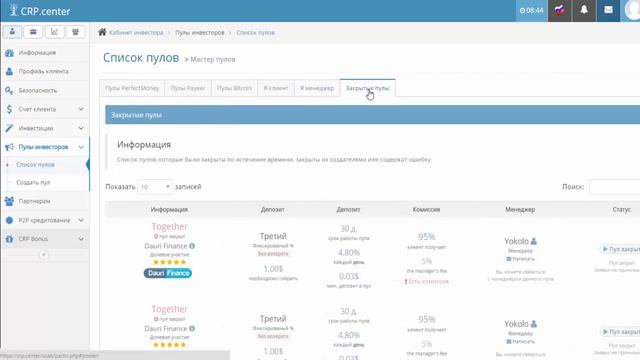The width and height of the screenshot is (640, 360).
Task: Switch to Я клиент tab
Action: 276,88
